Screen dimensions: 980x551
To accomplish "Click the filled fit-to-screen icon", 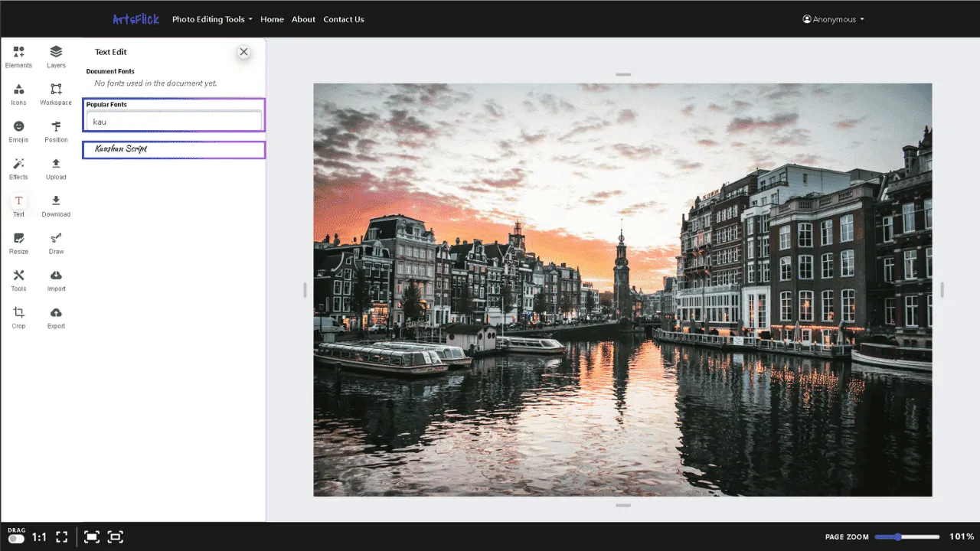I will point(92,537).
